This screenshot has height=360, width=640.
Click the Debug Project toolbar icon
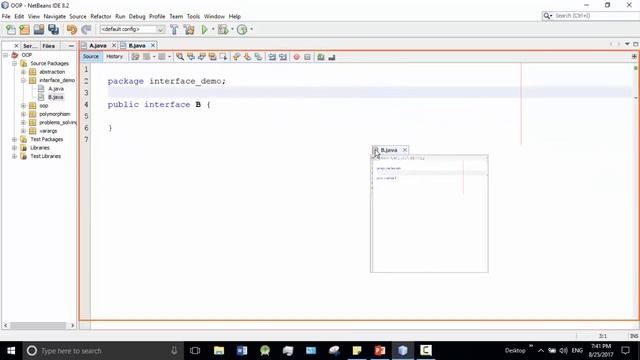223,29
